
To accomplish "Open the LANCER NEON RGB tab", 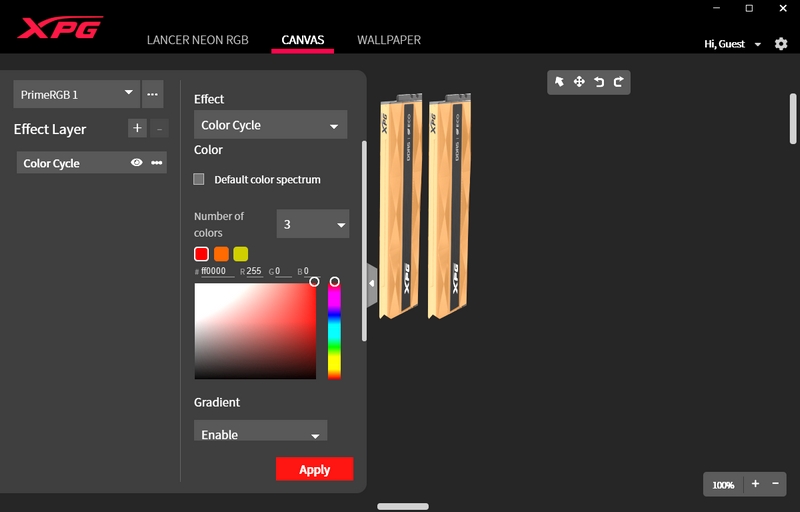I will pyautogui.click(x=197, y=40).
